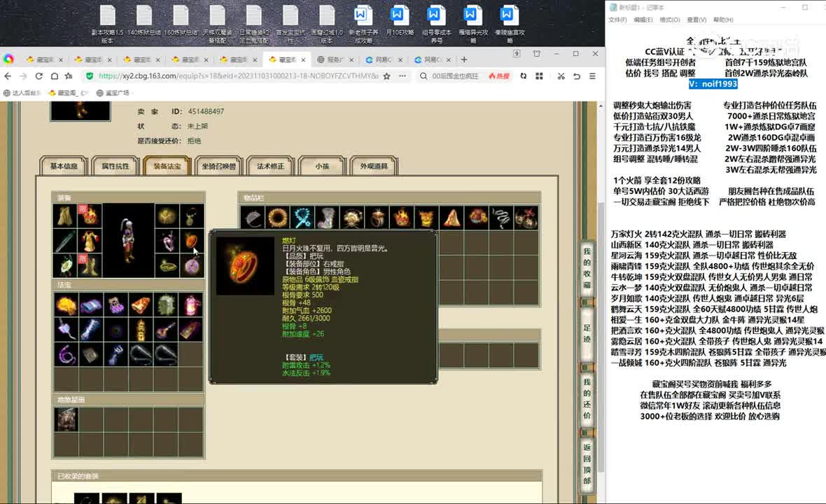The image size is (826, 504).
Task: Click the blue book treasure icon
Action: click(x=90, y=305)
